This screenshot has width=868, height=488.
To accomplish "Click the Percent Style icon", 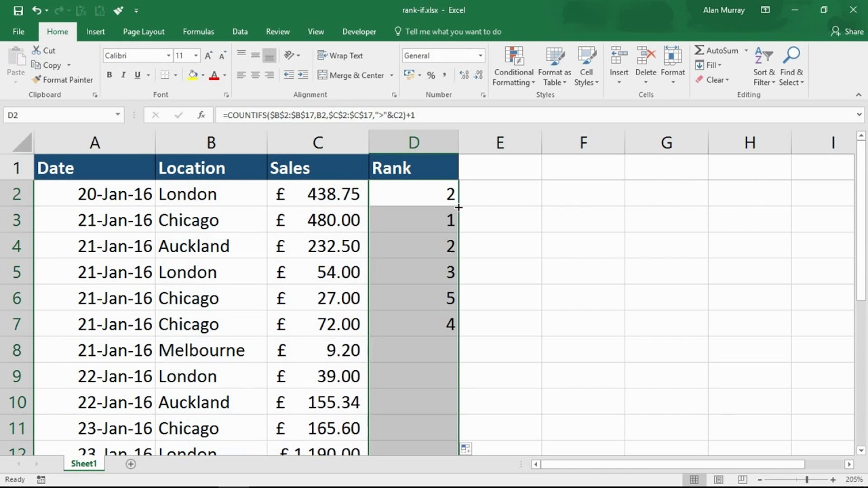I will [x=431, y=76].
